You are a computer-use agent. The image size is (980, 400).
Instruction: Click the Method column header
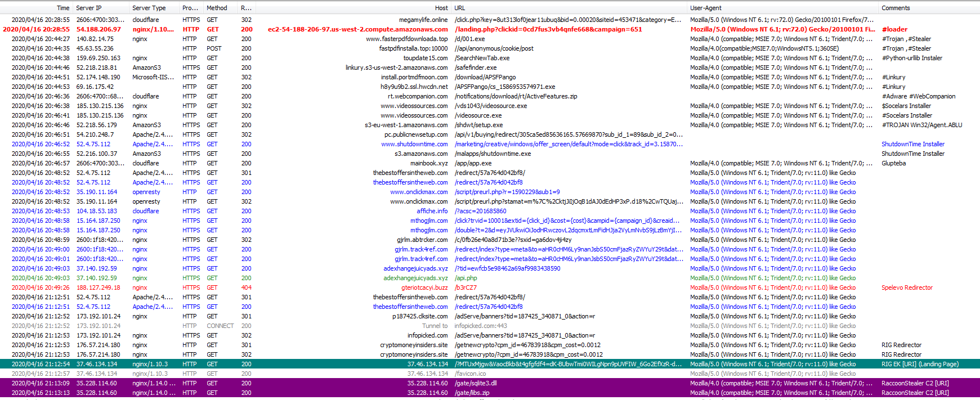[217, 8]
